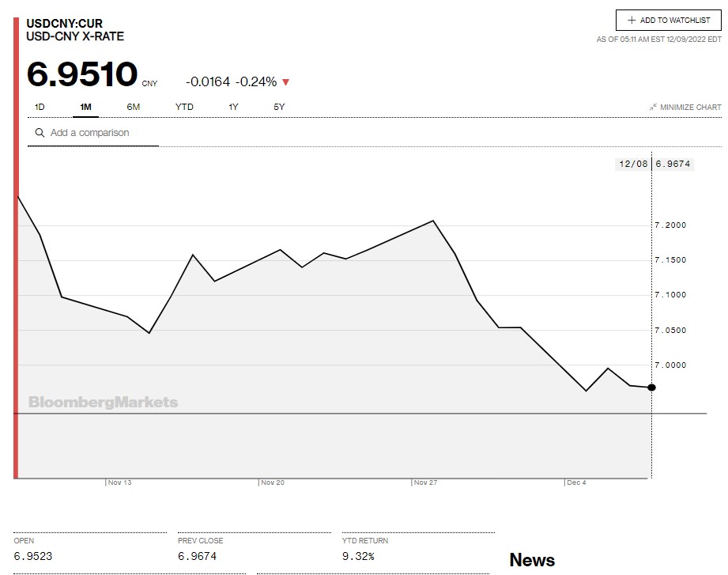The image size is (728, 575).
Task: Click the News section heading
Action: [532, 560]
